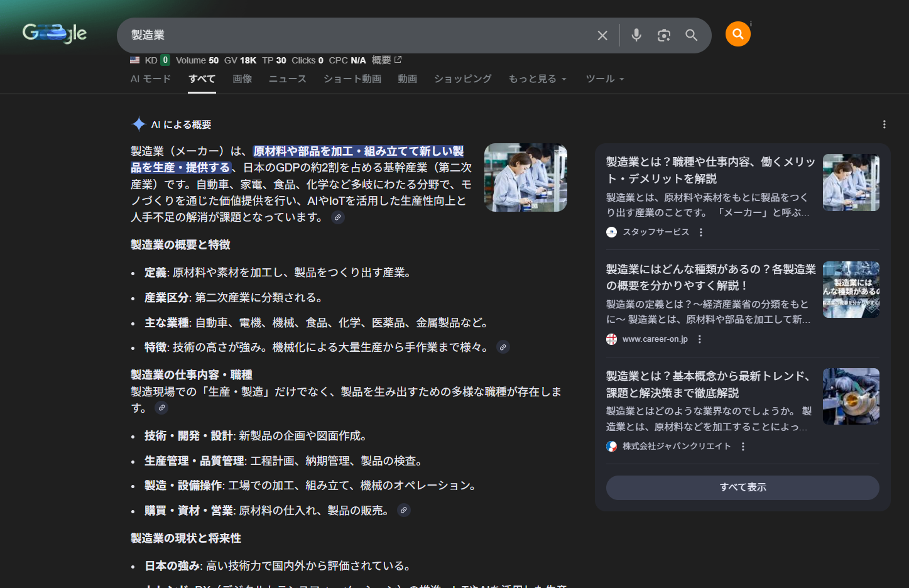This screenshot has height=588, width=909.
Task: Switch to the 画像 tab
Action: (242, 79)
